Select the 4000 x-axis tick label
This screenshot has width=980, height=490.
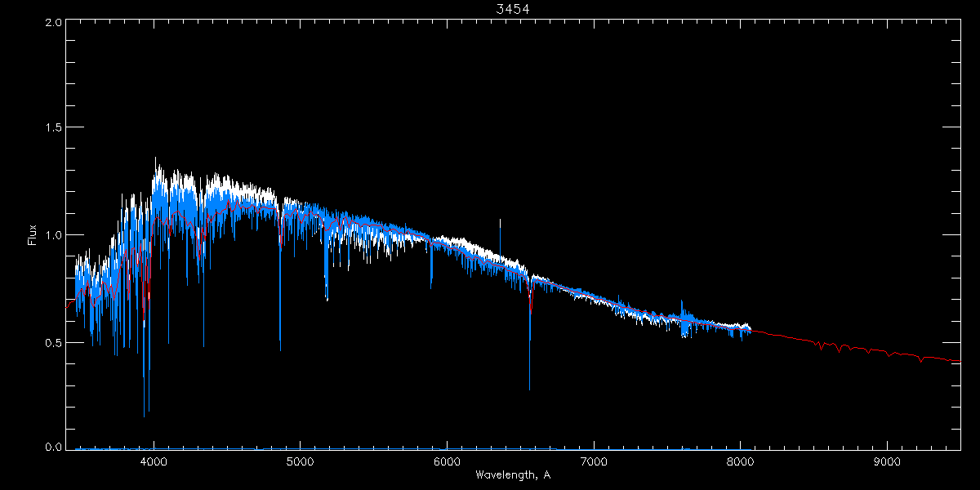click(154, 461)
